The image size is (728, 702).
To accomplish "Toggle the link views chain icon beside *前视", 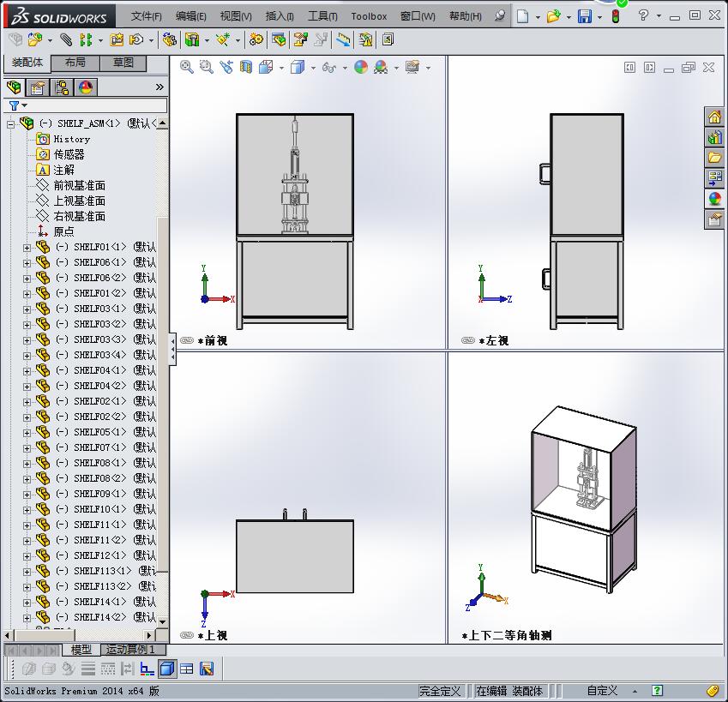I will click(x=187, y=340).
